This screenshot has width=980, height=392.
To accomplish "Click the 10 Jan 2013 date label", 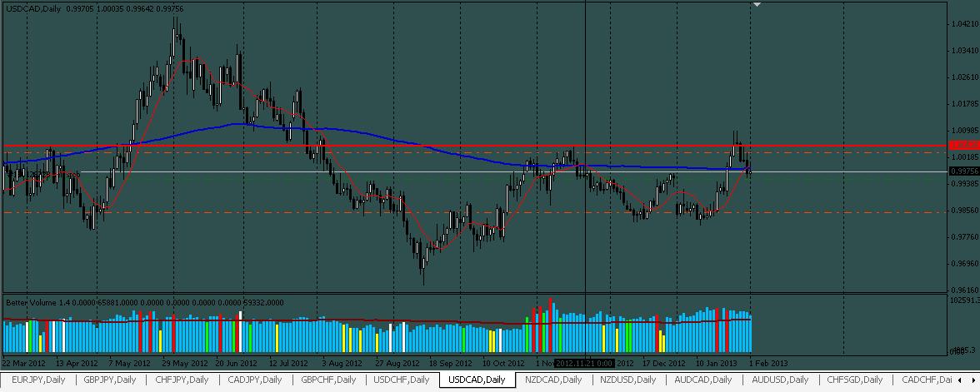I will click(x=717, y=363).
